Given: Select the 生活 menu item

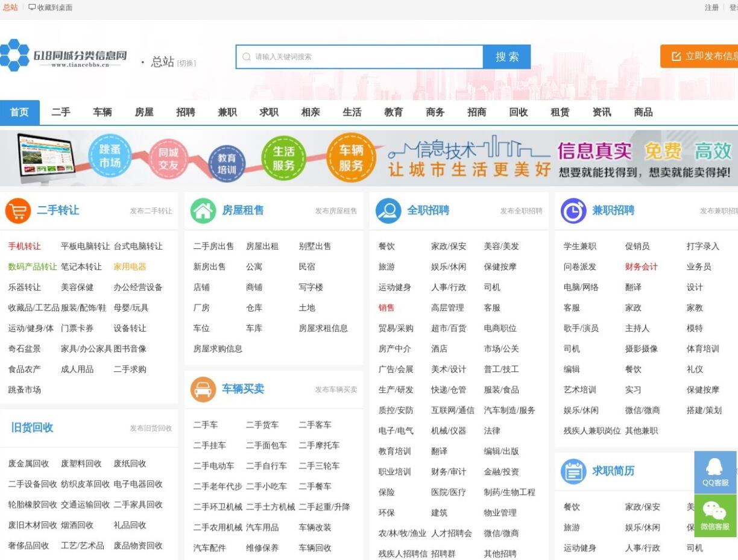Looking at the screenshot, I should (x=352, y=112).
